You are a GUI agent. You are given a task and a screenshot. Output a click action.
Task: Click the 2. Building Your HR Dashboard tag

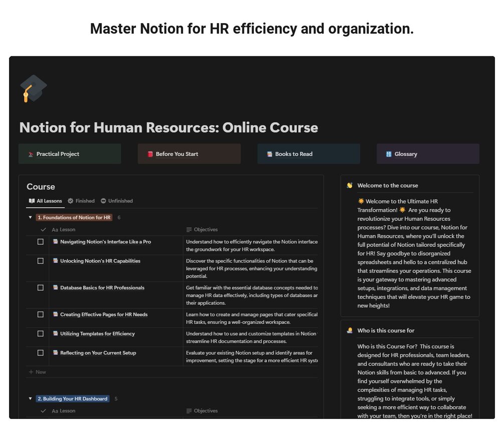click(72, 399)
